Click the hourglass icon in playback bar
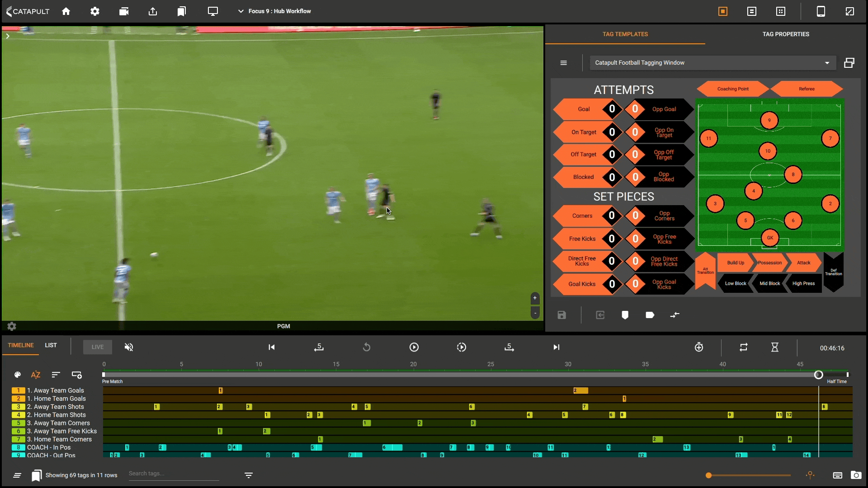The width and height of the screenshot is (868, 488). [x=775, y=347]
